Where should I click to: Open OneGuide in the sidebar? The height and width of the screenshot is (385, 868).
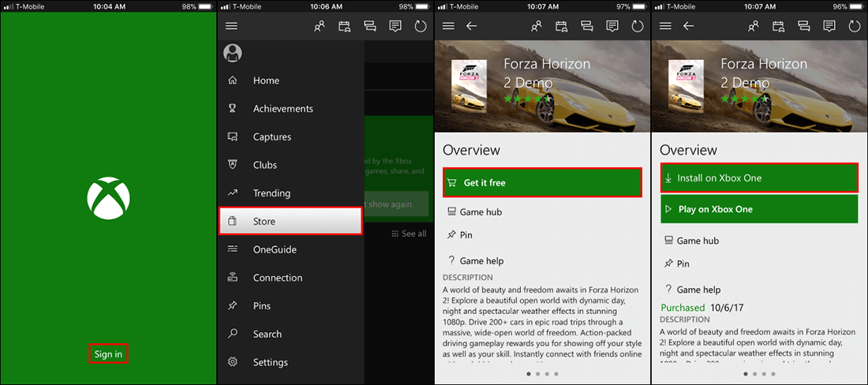click(290, 249)
